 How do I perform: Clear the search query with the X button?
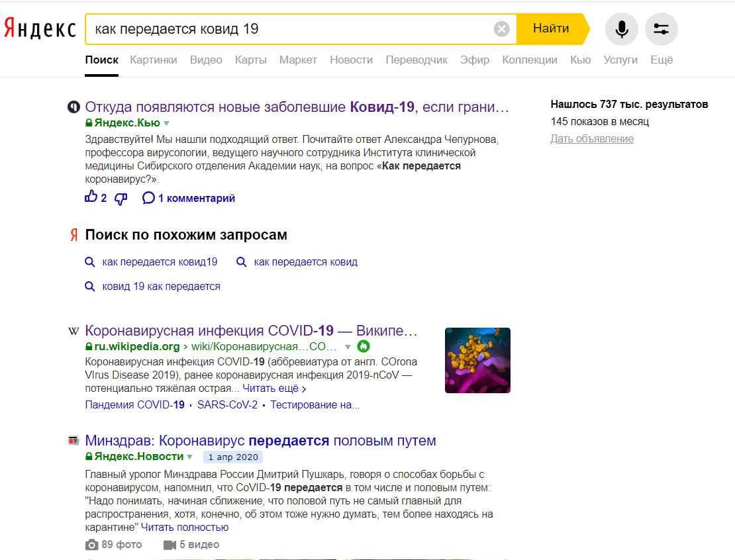(x=501, y=28)
